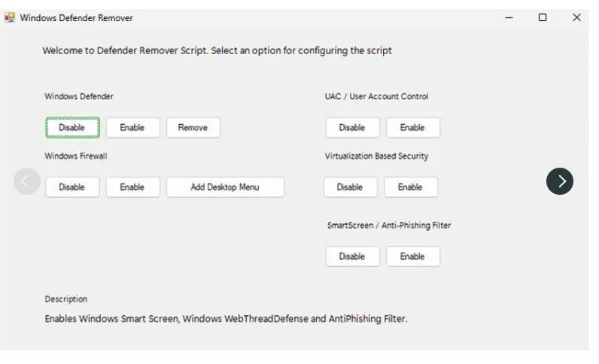
Task: Enable Windows Firewall
Action: pyautogui.click(x=132, y=187)
